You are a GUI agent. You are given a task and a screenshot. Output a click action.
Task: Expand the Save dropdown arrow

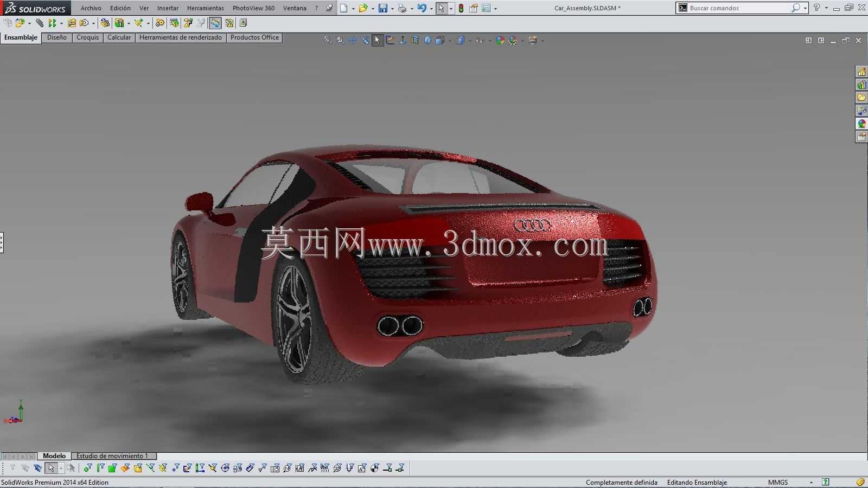tap(392, 9)
